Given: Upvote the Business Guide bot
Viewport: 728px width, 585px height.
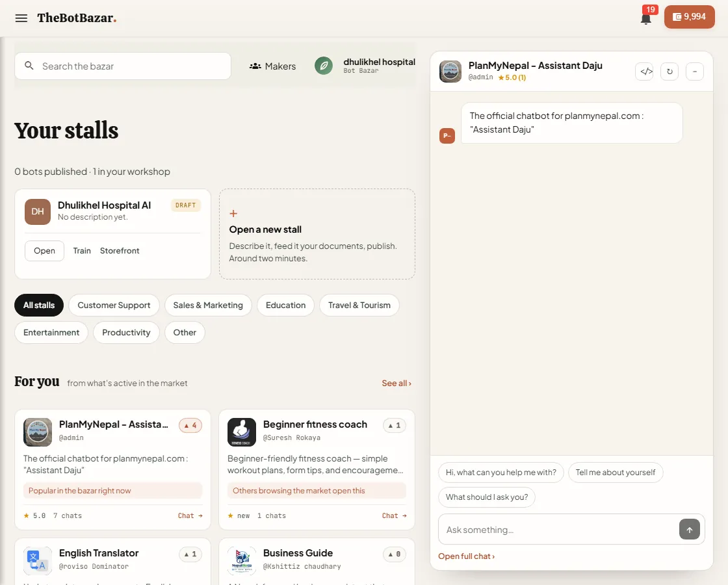Looking at the screenshot, I should (394, 554).
